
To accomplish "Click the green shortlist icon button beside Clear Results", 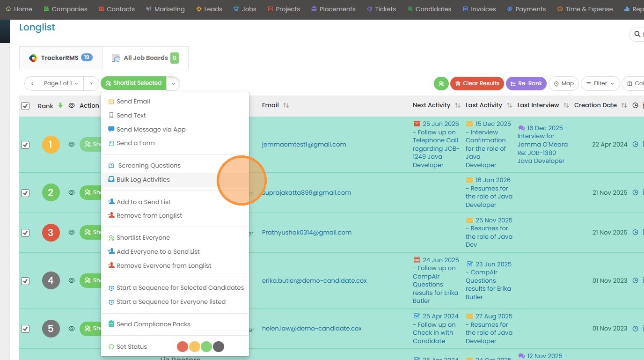I will point(441,83).
